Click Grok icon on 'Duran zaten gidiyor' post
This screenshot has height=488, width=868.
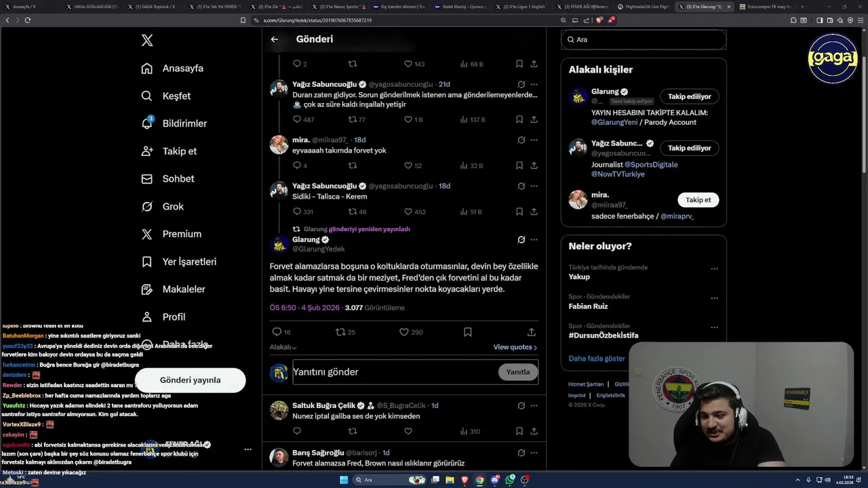(521, 85)
